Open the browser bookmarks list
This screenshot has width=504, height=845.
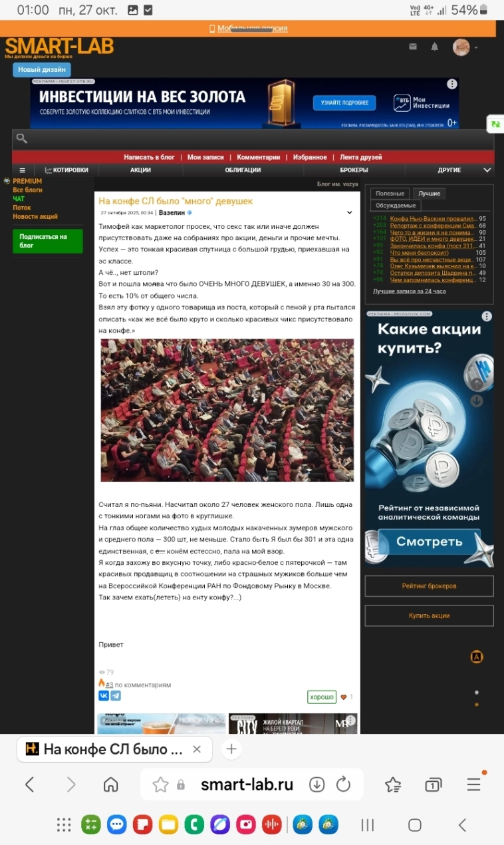click(x=393, y=784)
